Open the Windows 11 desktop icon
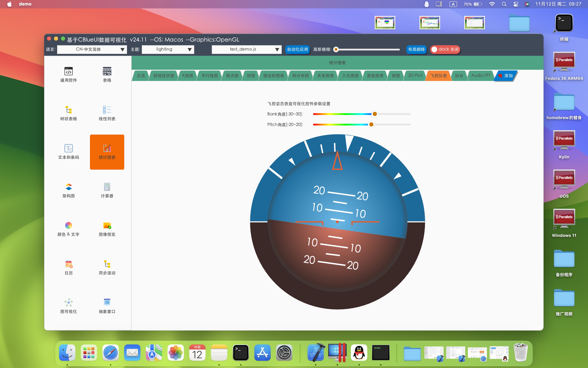The height and width of the screenshot is (368, 588). (x=564, y=223)
